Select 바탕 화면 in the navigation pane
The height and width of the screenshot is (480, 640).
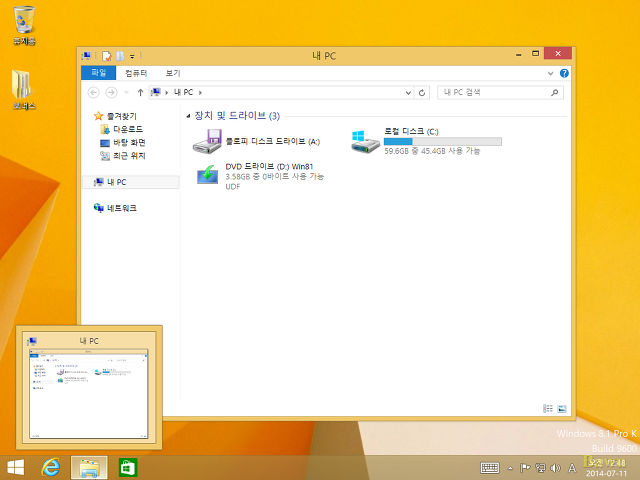[123, 142]
